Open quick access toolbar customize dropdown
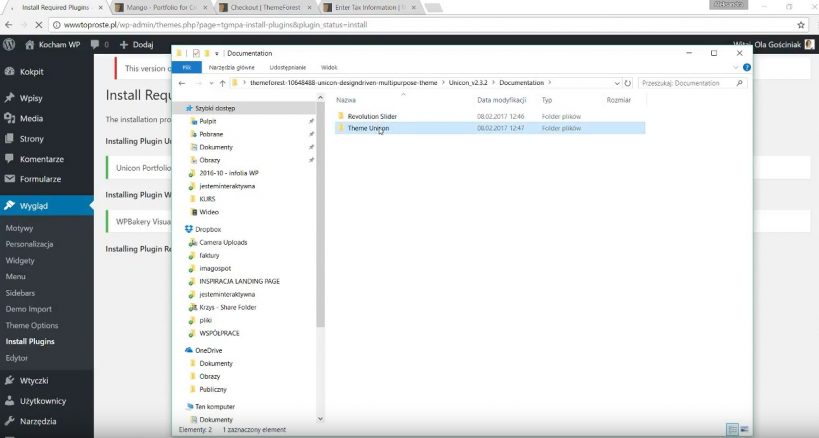This screenshot has height=438, width=819. click(216, 53)
